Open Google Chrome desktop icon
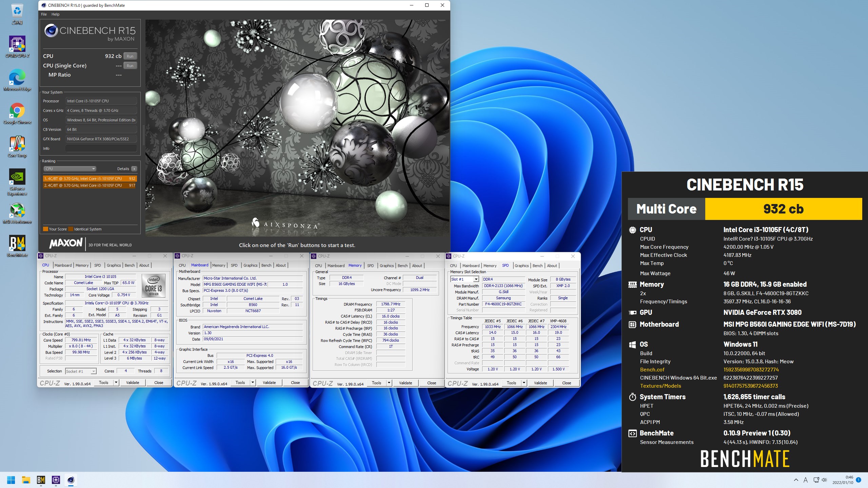 [x=17, y=113]
